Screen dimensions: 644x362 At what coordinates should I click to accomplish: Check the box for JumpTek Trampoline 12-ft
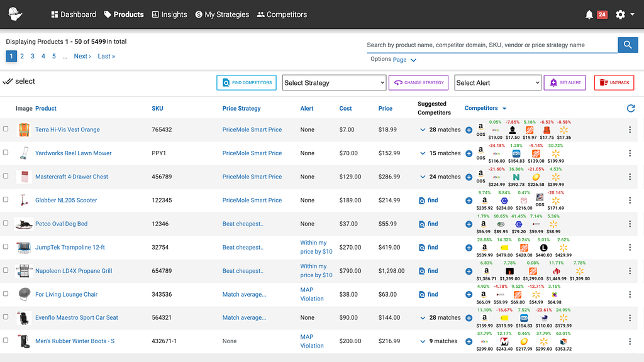point(6,246)
